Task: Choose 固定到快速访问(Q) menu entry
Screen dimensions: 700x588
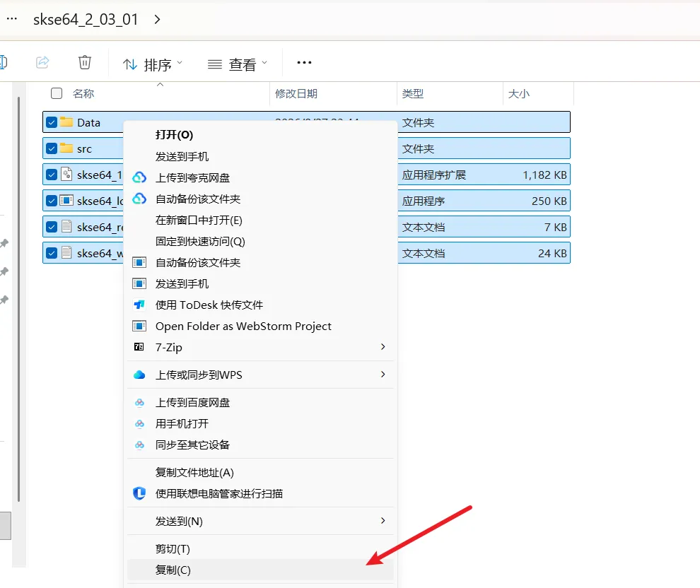Action: (260, 242)
